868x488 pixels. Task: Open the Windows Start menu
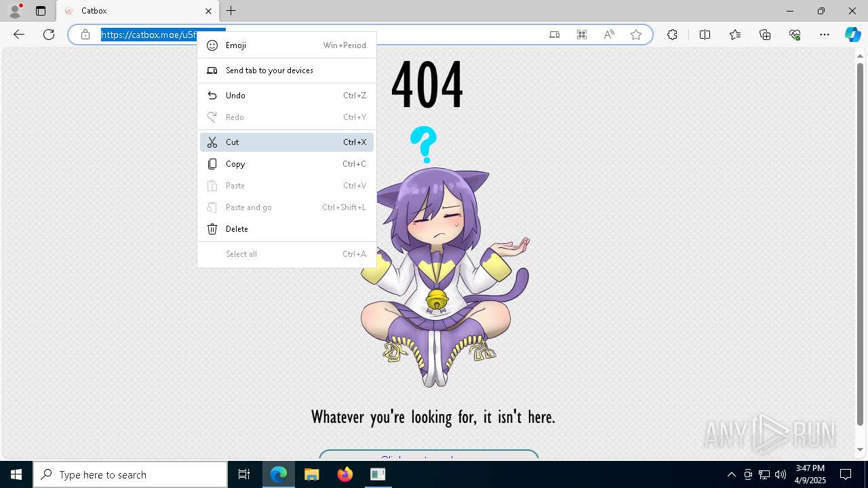coord(16,474)
